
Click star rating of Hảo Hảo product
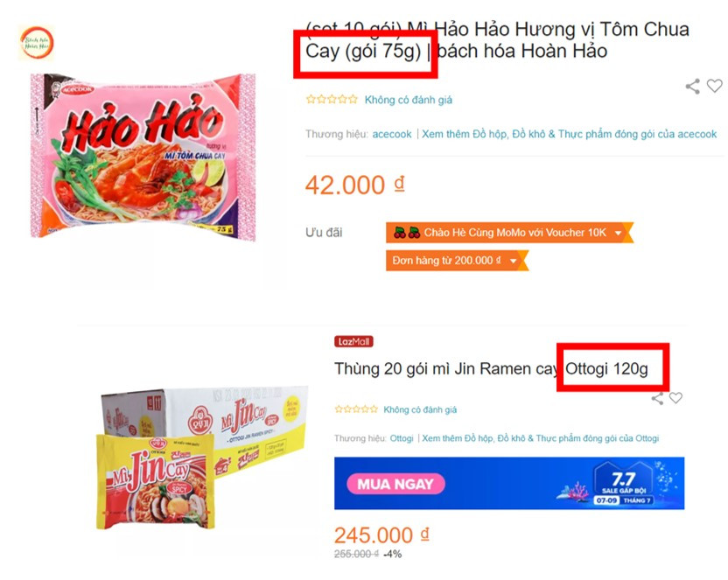[x=332, y=100]
